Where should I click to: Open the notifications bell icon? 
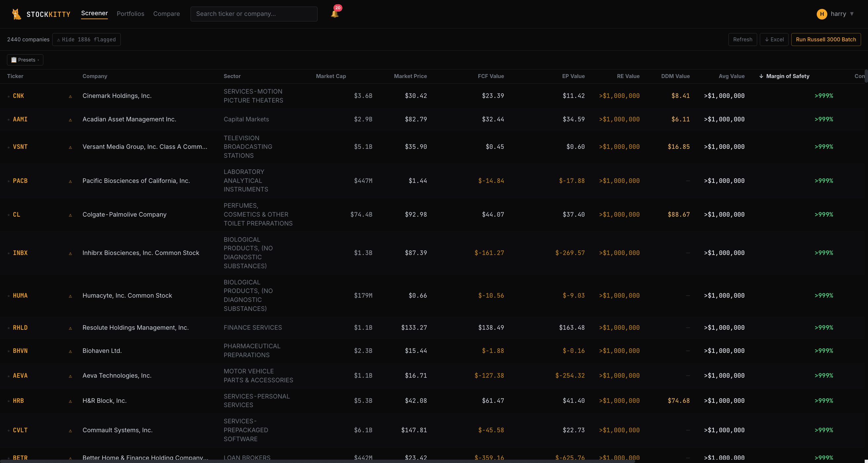335,14
